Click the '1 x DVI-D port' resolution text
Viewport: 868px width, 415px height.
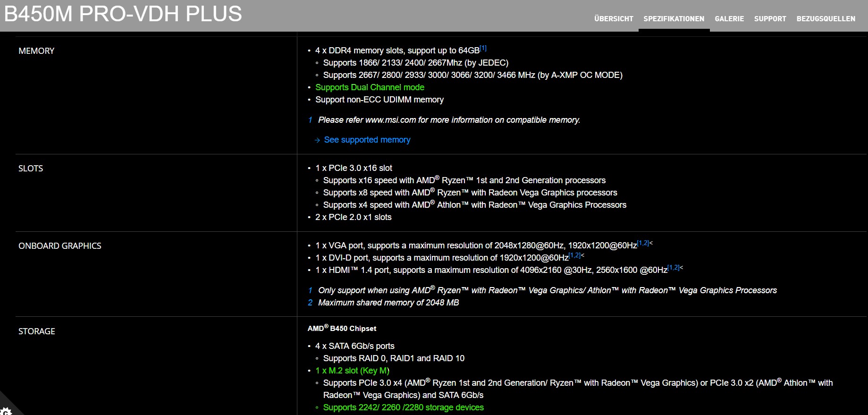pyautogui.click(x=442, y=258)
